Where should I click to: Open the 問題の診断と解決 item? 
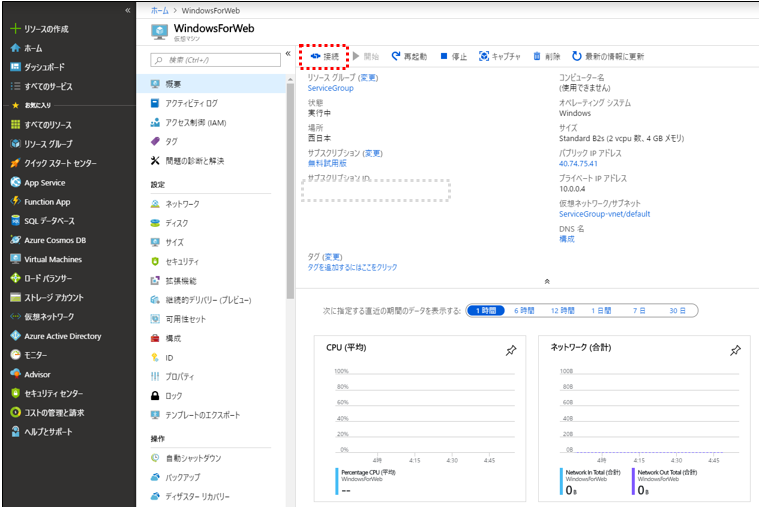[x=212, y=161]
